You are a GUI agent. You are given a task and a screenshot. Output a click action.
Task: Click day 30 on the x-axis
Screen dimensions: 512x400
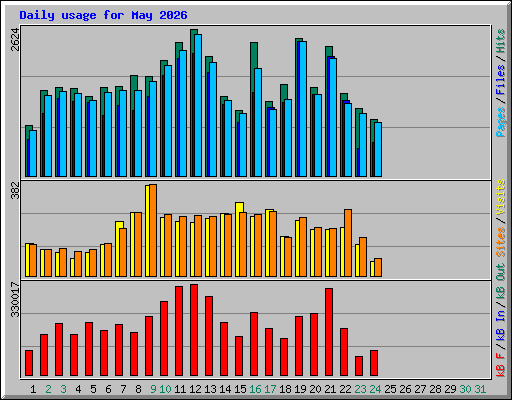465,389
